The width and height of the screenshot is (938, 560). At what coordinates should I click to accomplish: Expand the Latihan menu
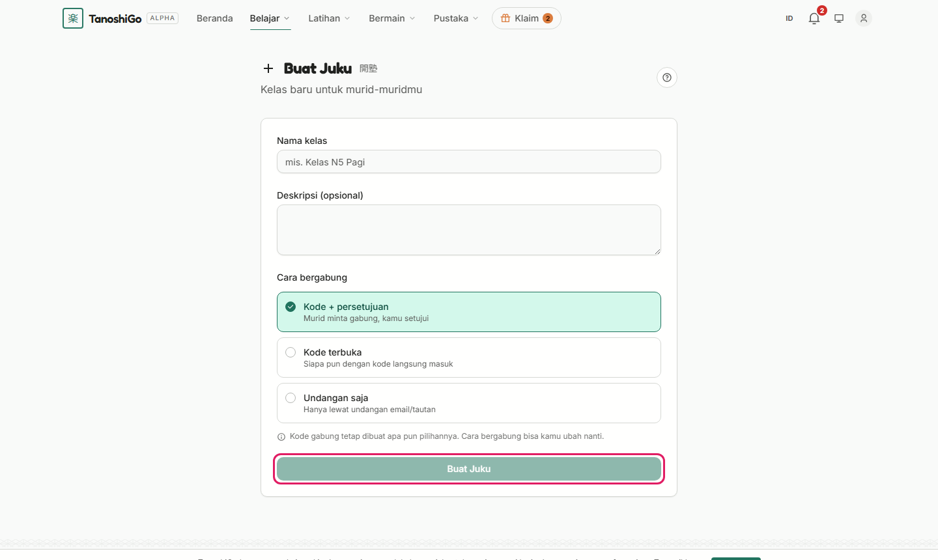(329, 18)
